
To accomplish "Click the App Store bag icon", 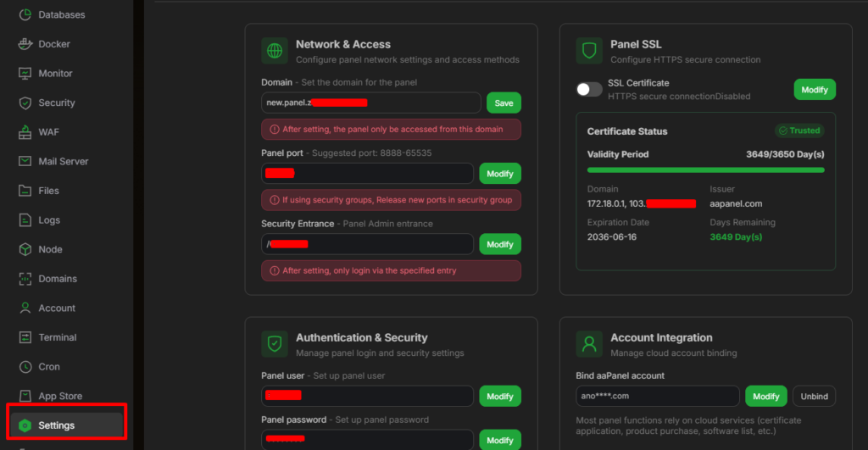I will (25, 396).
